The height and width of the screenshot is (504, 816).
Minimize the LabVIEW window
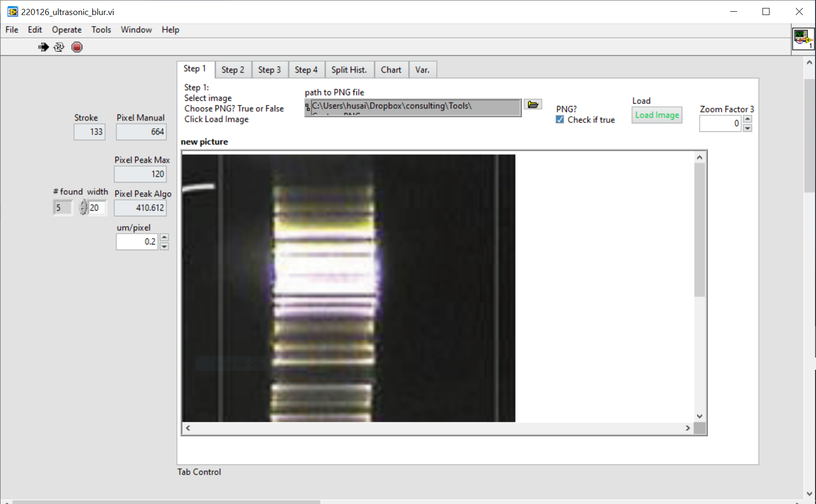click(x=733, y=12)
